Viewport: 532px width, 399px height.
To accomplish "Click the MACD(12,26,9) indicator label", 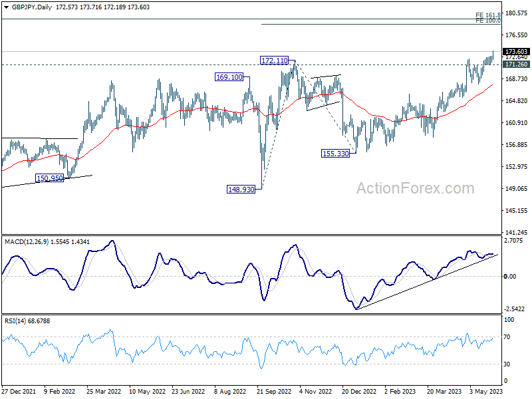I will point(27,241).
